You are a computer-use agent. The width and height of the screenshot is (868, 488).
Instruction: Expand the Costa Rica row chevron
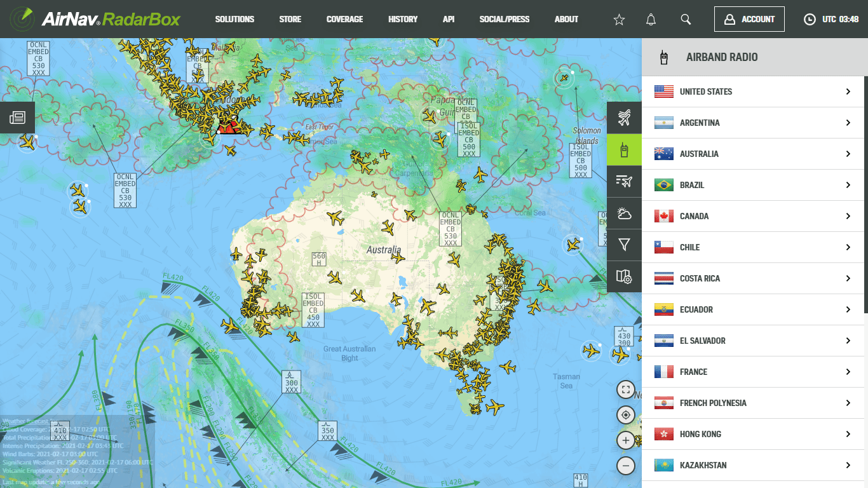tap(848, 278)
